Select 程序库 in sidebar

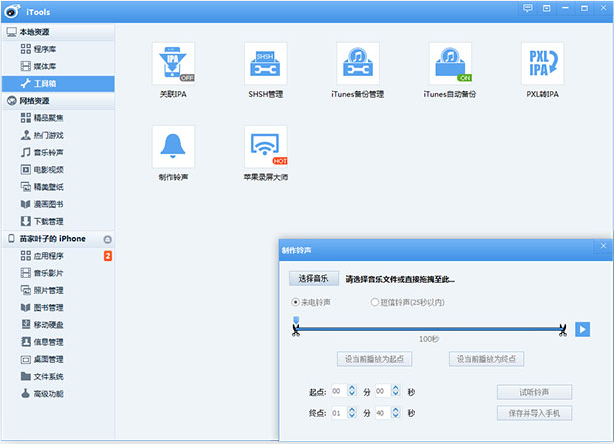[x=58, y=49]
